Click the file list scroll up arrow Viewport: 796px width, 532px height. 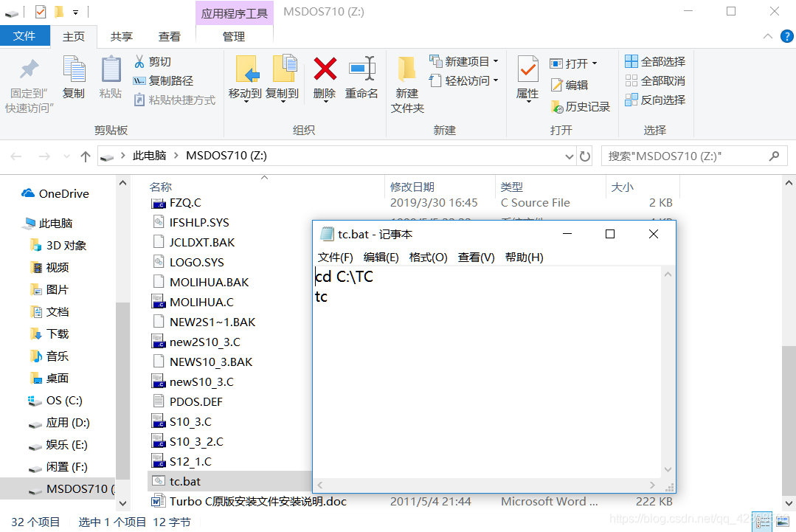point(789,183)
